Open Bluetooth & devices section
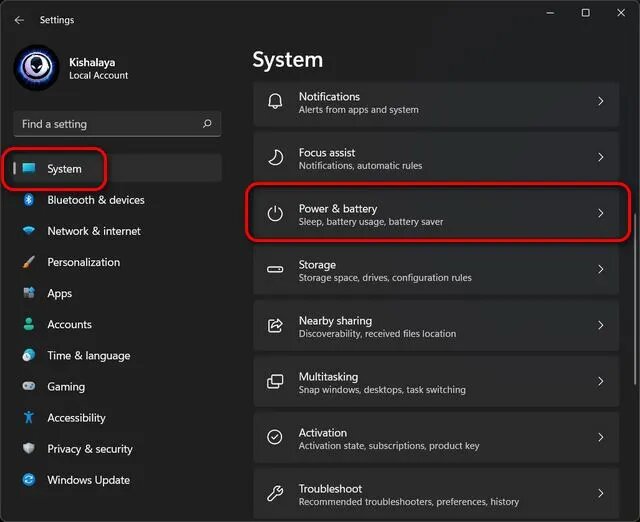This screenshot has width=640, height=522. pyautogui.click(x=118, y=200)
